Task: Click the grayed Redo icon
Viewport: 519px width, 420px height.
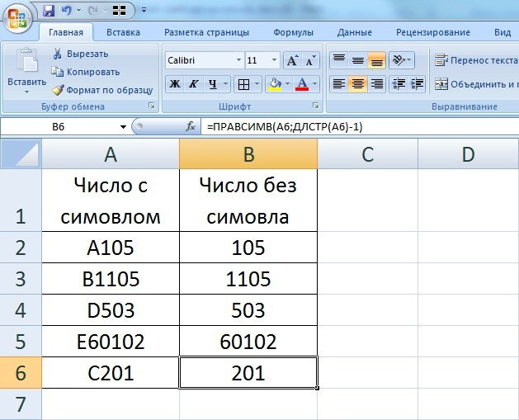Action: [93, 11]
